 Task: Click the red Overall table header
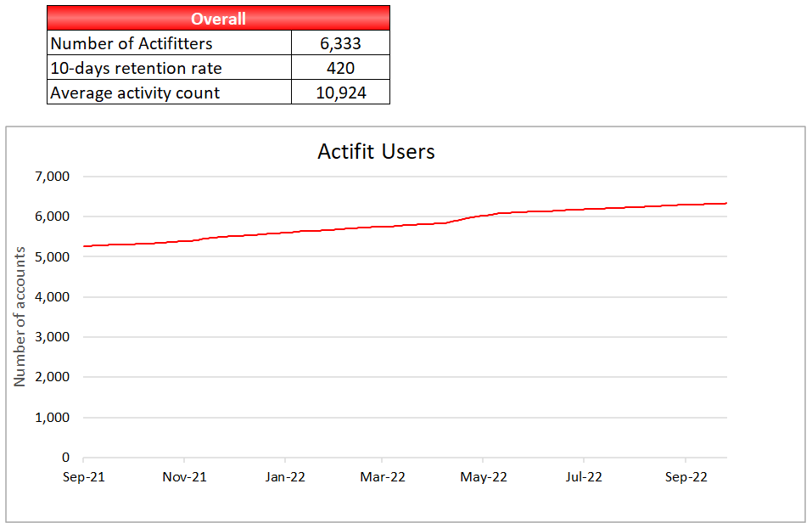(x=218, y=18)
